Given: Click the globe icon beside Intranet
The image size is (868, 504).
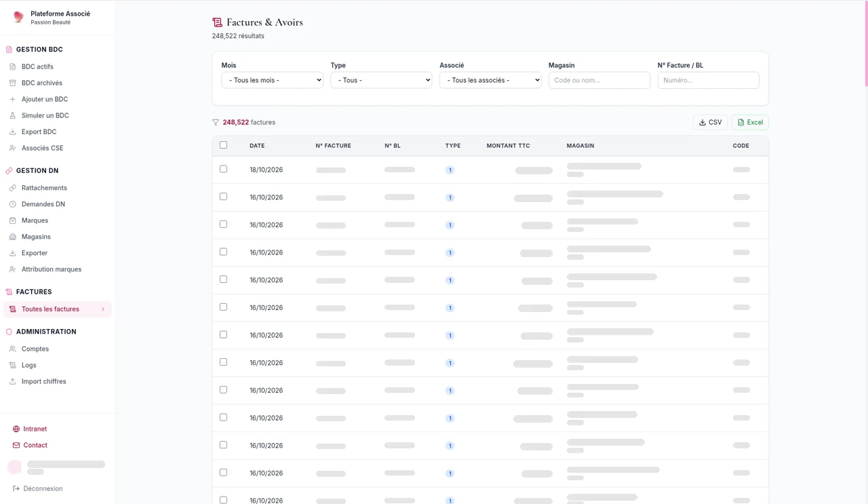Looking at the screenshot, I should [16, 429].
